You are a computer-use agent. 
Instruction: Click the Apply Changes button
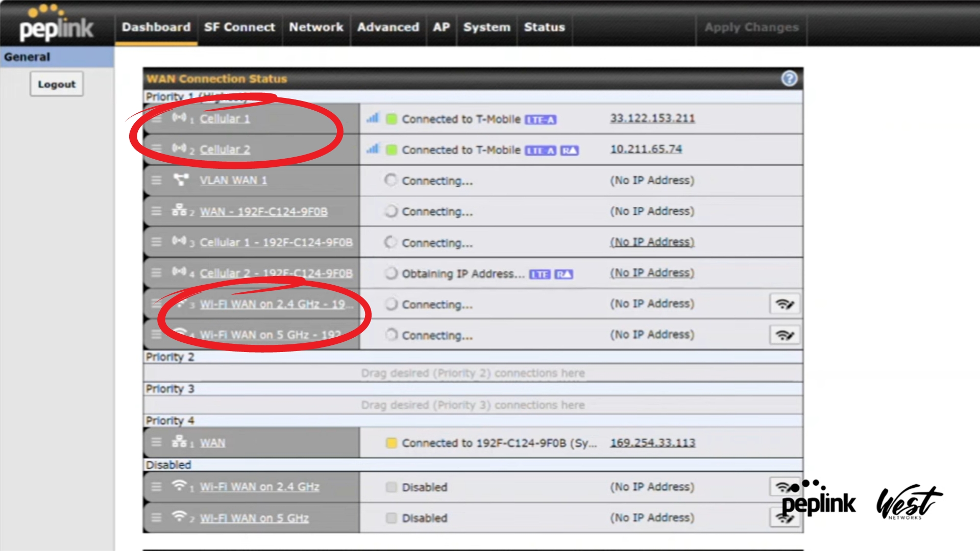(751, 27)
